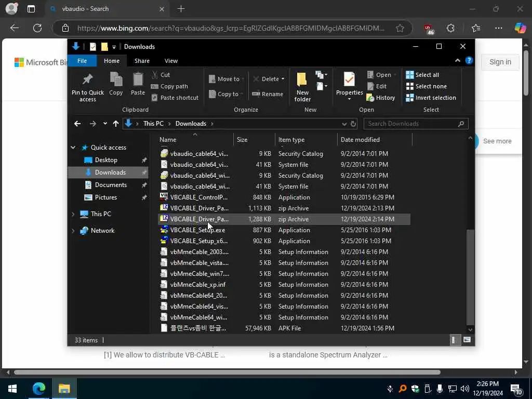The image size is (532, 399).
Task: Open address bar history dropdown
Action: [x=344, y=124]
